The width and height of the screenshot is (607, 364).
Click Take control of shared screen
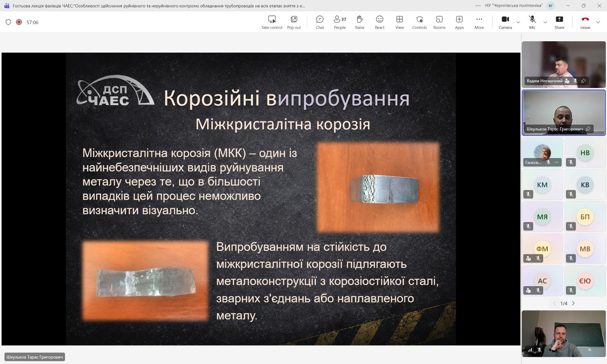tap(272, 22)
